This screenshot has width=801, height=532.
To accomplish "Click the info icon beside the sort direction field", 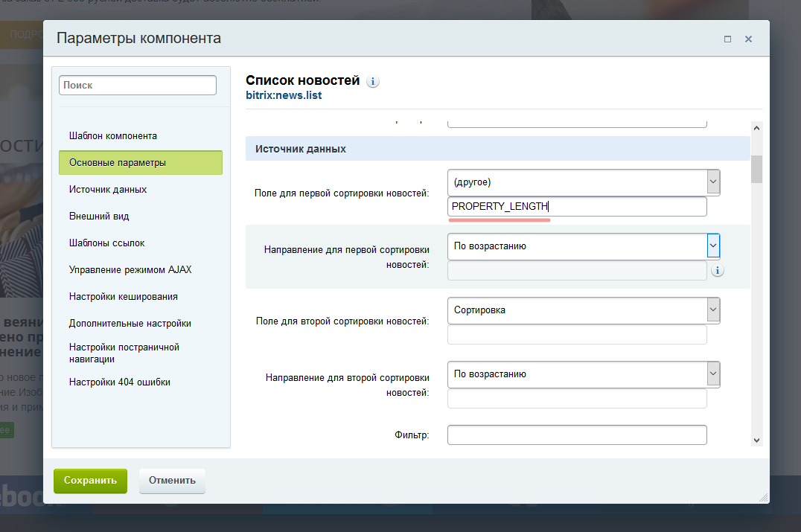I will click(717, 271).
